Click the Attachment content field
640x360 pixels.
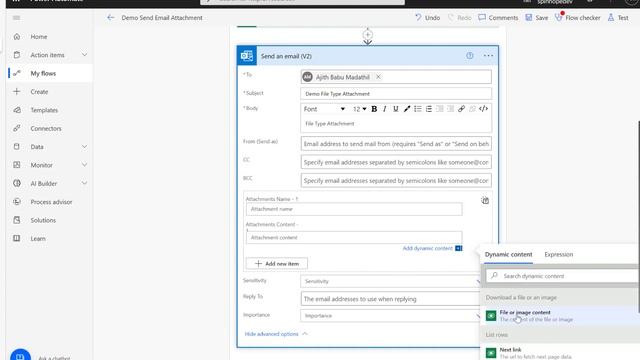[354, 238]
